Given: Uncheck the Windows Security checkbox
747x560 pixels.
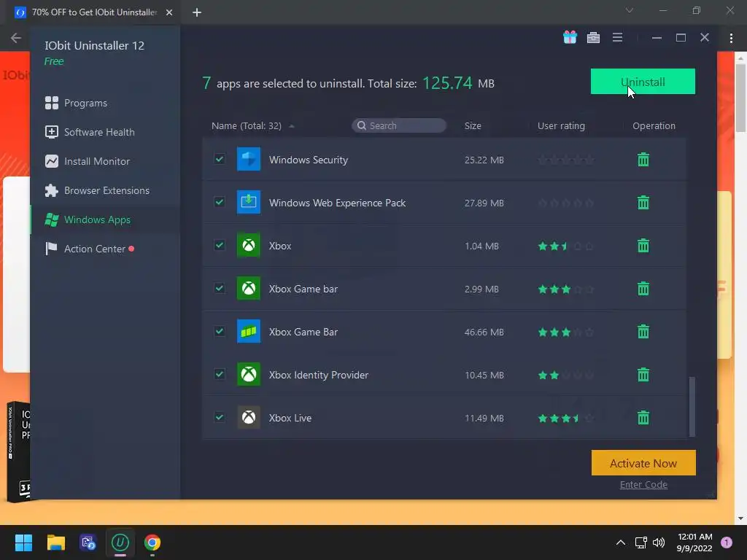Looking at the screenshot, I should pyautogui.click(x=219, y=158).
